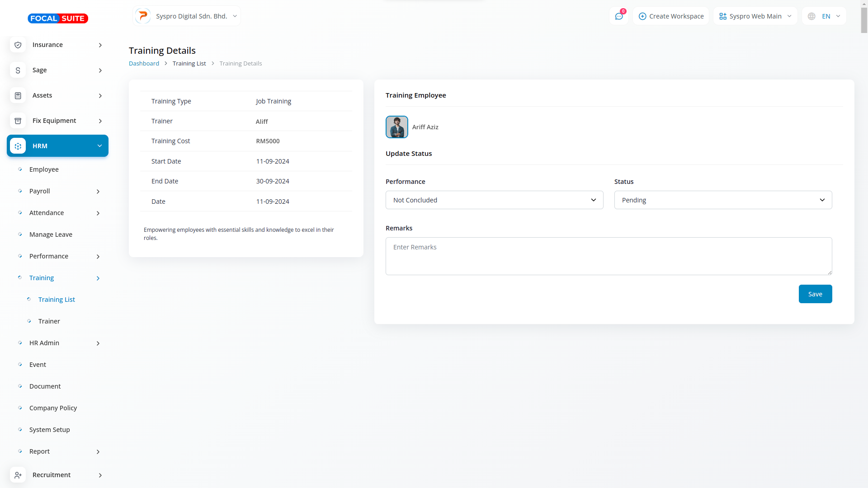Open the chat messages notification icon
The image size is (868, 488).
coord(619,16)
